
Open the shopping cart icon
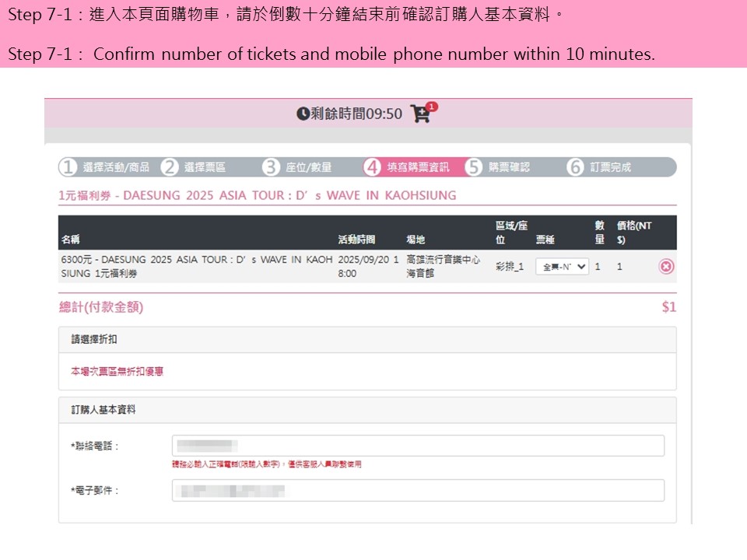point(420,114)
